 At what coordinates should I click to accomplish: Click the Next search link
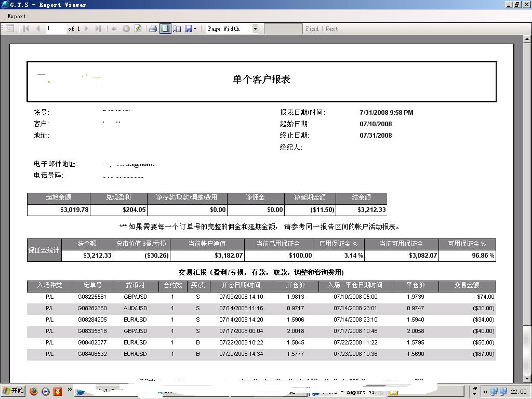tap(331, 29)
